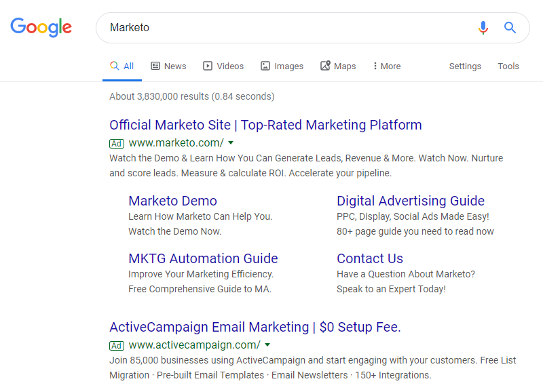This screenshot has width=543, height=392.
Task: Open the Settings menu
Action: coord(465,66)
